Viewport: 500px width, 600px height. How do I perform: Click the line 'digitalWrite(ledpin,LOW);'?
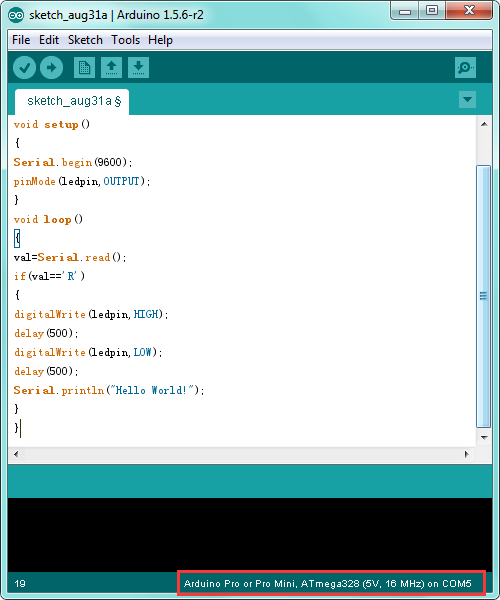pos(88,352)
